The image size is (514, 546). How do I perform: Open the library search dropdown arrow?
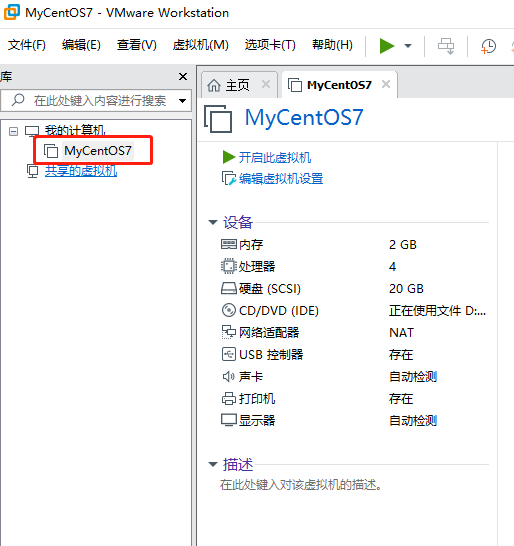[182, 101]
